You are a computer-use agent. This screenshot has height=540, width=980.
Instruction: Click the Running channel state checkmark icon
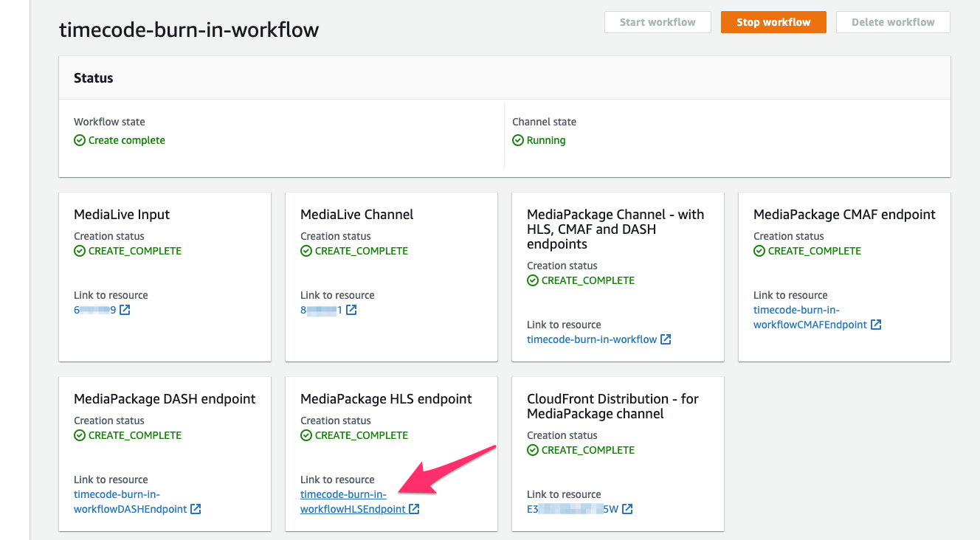click(518, 140)
